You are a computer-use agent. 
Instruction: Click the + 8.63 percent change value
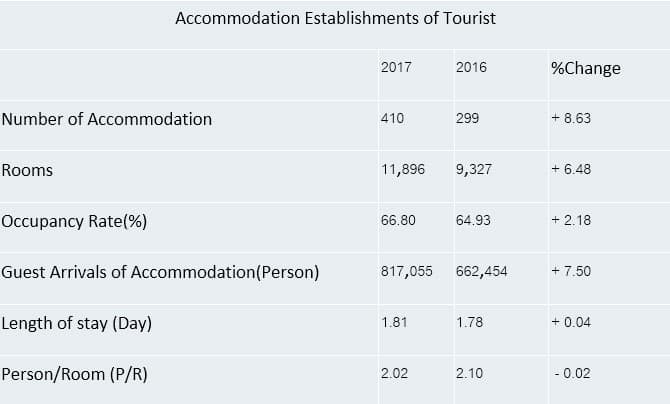571,118
